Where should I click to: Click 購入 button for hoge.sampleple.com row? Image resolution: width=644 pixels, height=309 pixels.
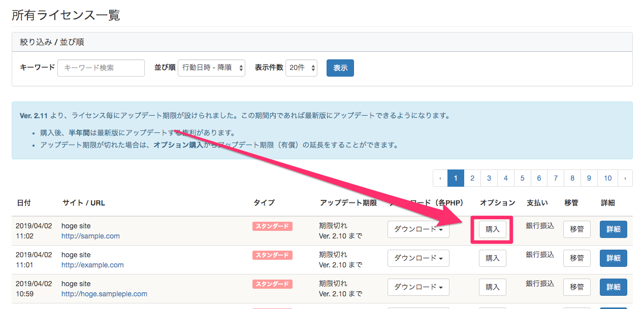[x=492, y=287]
